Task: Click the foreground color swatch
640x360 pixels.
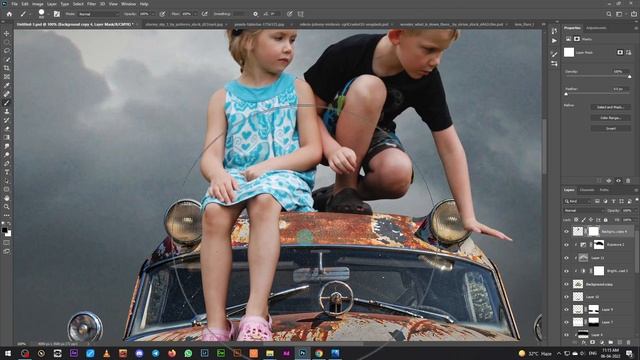Action: click(4, 230)
